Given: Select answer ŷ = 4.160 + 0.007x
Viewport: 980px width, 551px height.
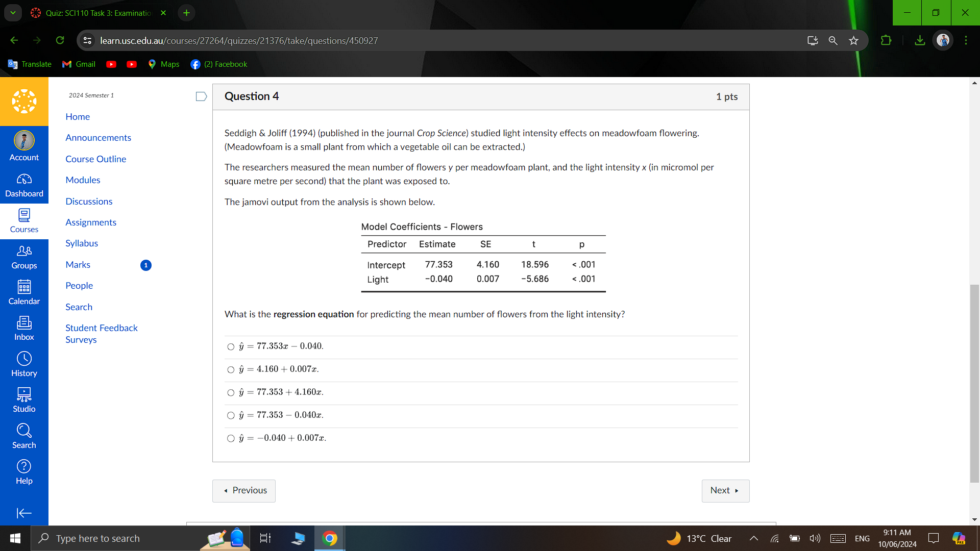Looking at the screenshot, I should coord(231,369).
